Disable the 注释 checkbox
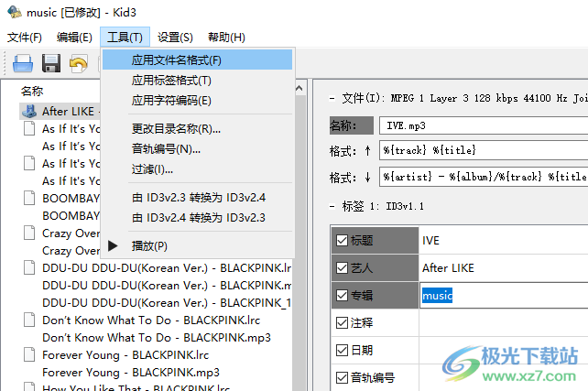 (x=342, y=323)
